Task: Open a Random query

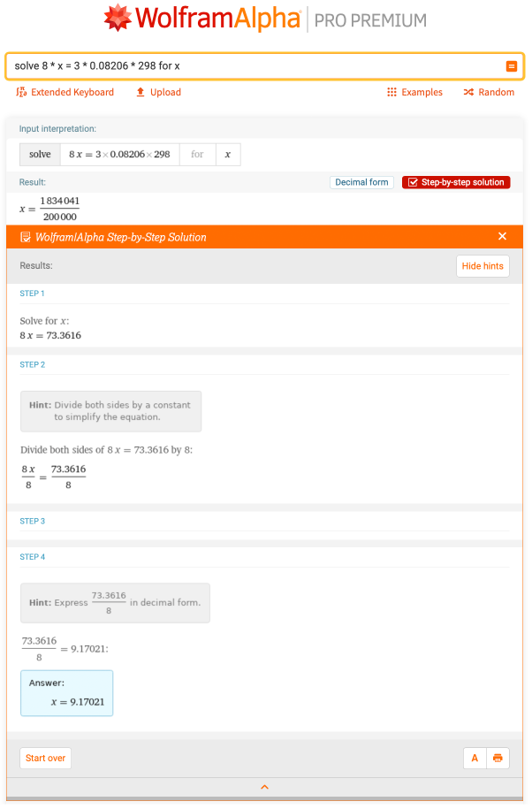Action: (489, 92)
